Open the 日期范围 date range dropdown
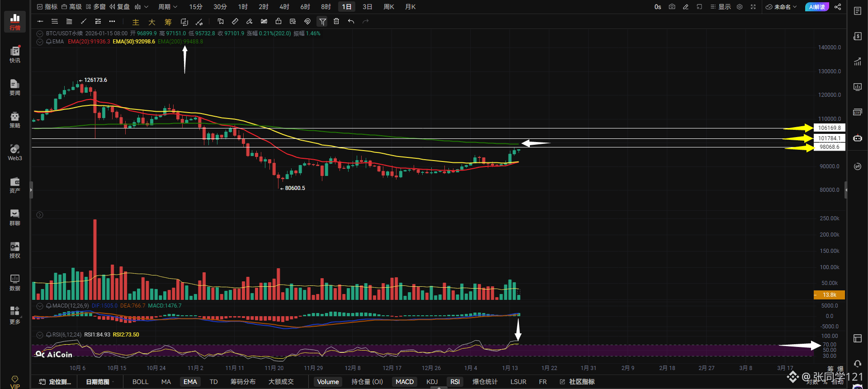This screenshot has width=868, height=389. point(99,382)
